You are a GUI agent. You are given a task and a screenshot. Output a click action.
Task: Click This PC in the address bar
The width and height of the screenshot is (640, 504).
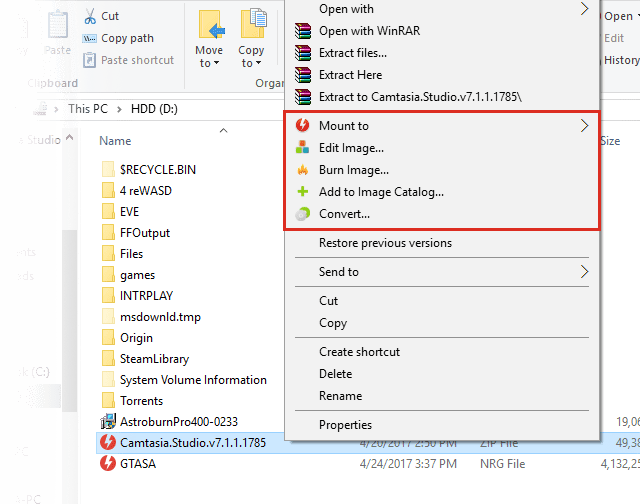pos(88,109)
